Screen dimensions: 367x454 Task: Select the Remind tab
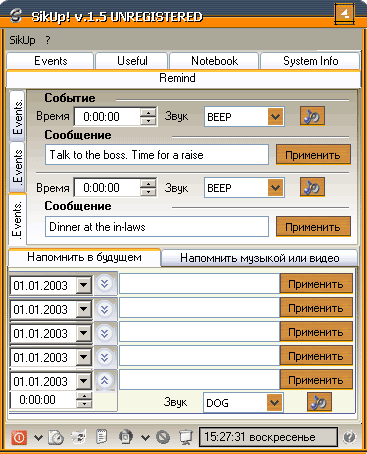coord(183,78)
